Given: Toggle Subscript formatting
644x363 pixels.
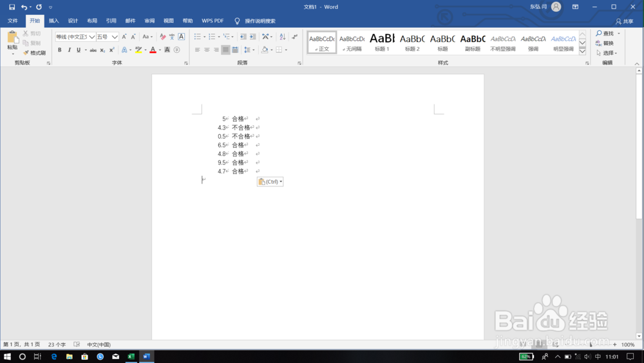Looking at the screenshot, I should pos(102,50).
